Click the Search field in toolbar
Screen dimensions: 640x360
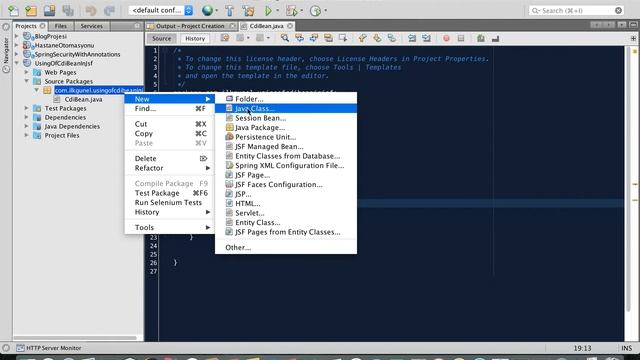tap(576, 11)
